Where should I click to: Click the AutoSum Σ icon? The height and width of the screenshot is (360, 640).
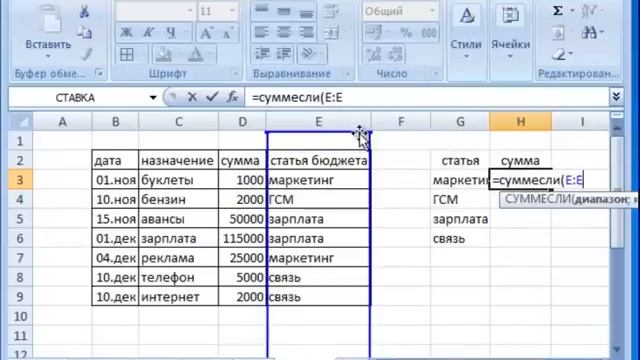558,11
